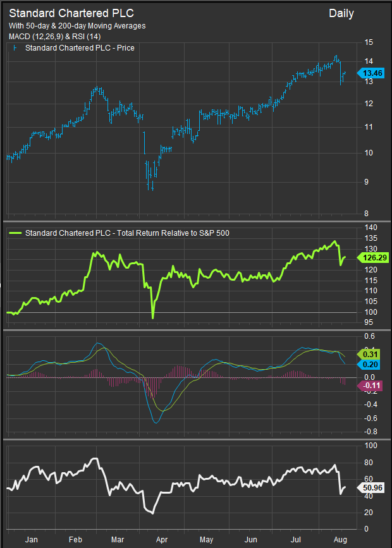Click the blue price legend marker icon
This screenshot has width=392, height=548.
click(x=15, y=48)
